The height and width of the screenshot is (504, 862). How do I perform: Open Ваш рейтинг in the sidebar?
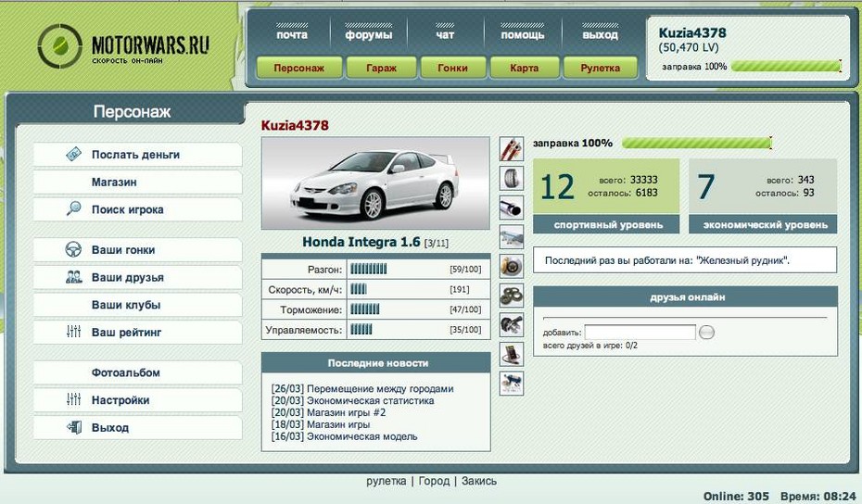137,332
